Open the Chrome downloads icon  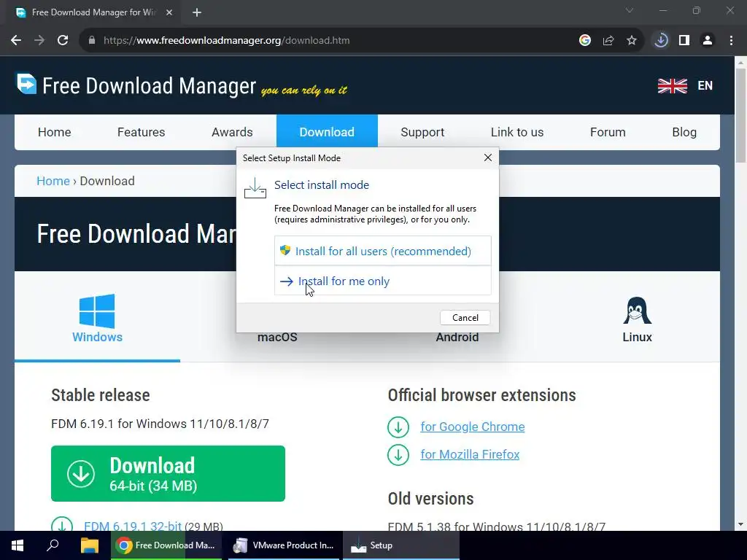[661, 41]
